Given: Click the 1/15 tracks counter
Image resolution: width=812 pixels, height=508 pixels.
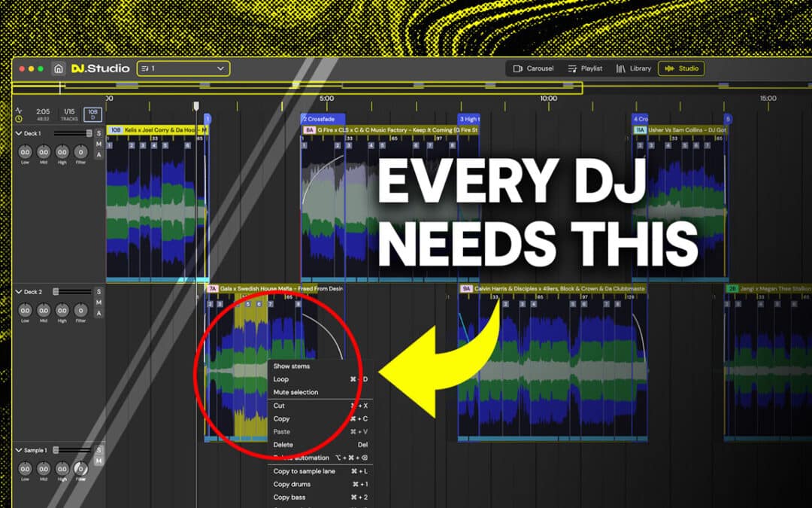Looking at the screenshot, I should (69, 111).
